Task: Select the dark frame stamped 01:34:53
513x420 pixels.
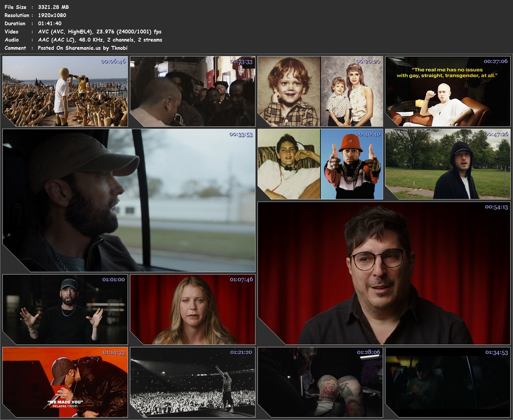Action: tap(448, 382)
